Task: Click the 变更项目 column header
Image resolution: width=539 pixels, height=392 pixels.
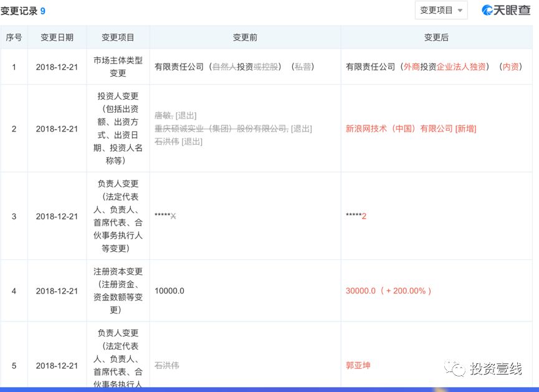Action: coord(118,37)
